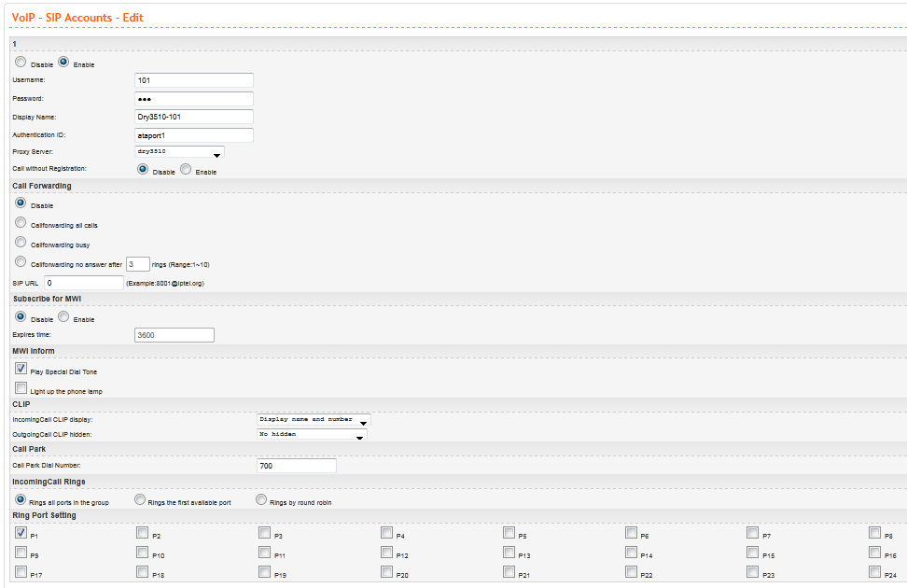Click the Call Park Dial Number field
907x588 pixels.
pos(296,466)
